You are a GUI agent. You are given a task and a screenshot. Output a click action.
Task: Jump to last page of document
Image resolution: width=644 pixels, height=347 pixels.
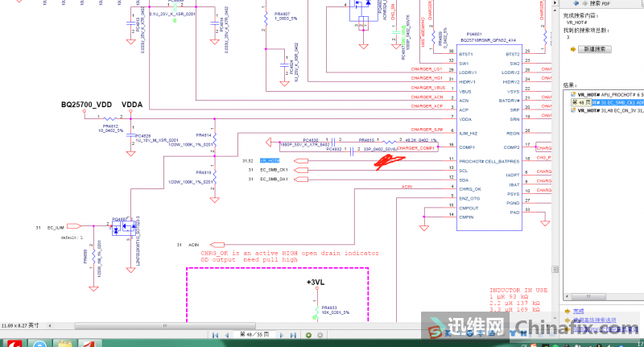[x=293, y=335]
